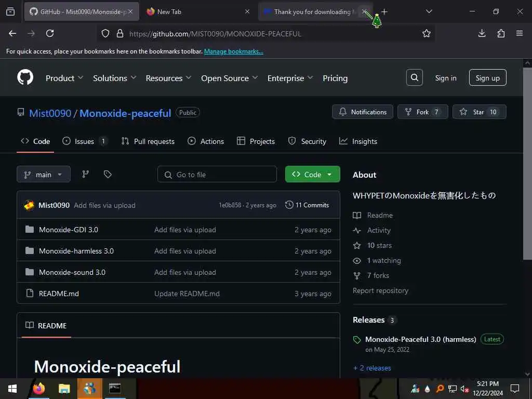
Task: Click the Firefox icon in the taskbar
Action: click(38, 389)
